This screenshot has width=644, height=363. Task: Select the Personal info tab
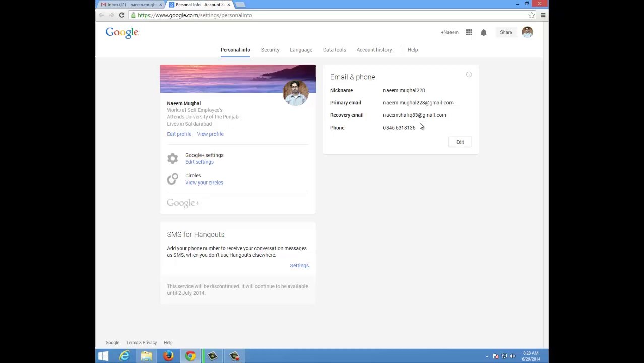coord(235,50)
